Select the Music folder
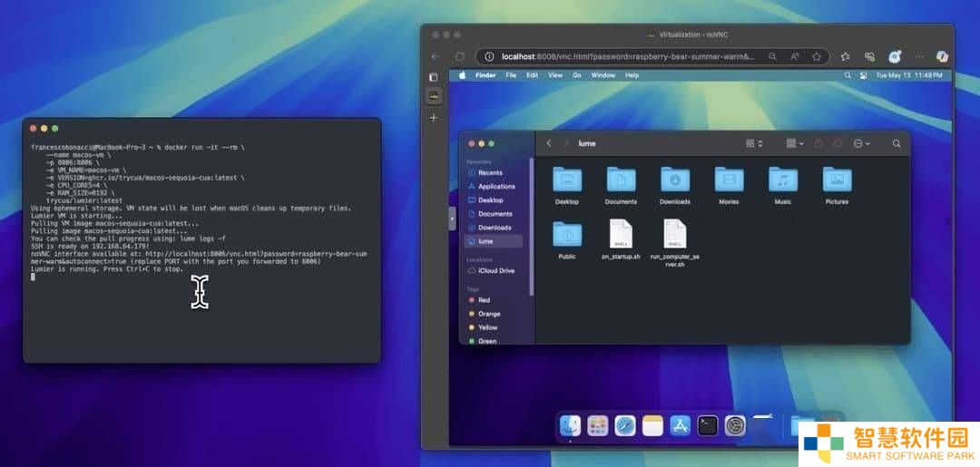Viewport: 980px width, 467px height. (x=782, y=180)
